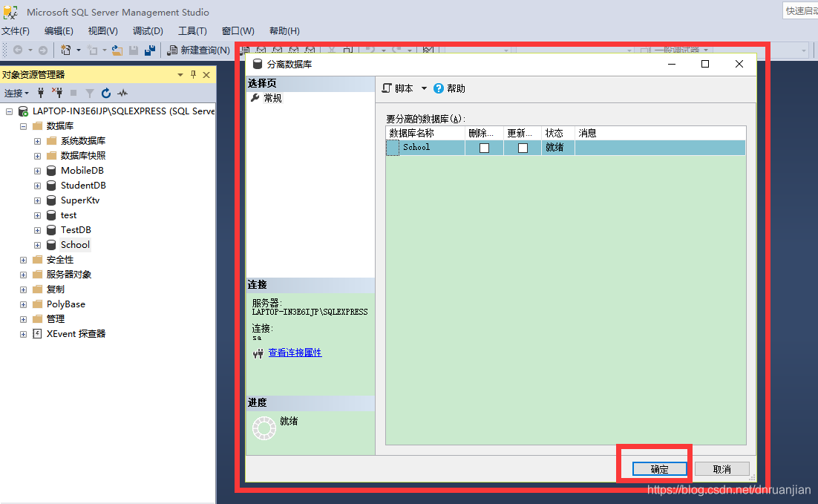Open the 查看连接属性 link

click(x=295, y=353)
